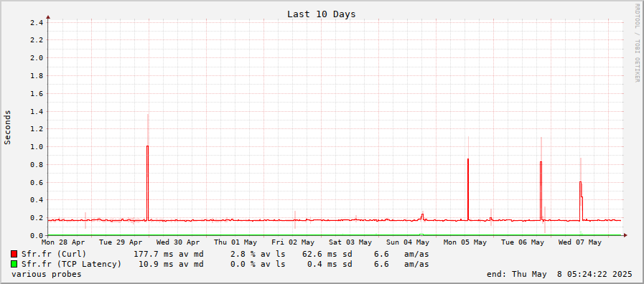Click the end timestamp "Thu May 8 05:24:22 2025"
The image size is (644, 284).
tap(573, 274)
